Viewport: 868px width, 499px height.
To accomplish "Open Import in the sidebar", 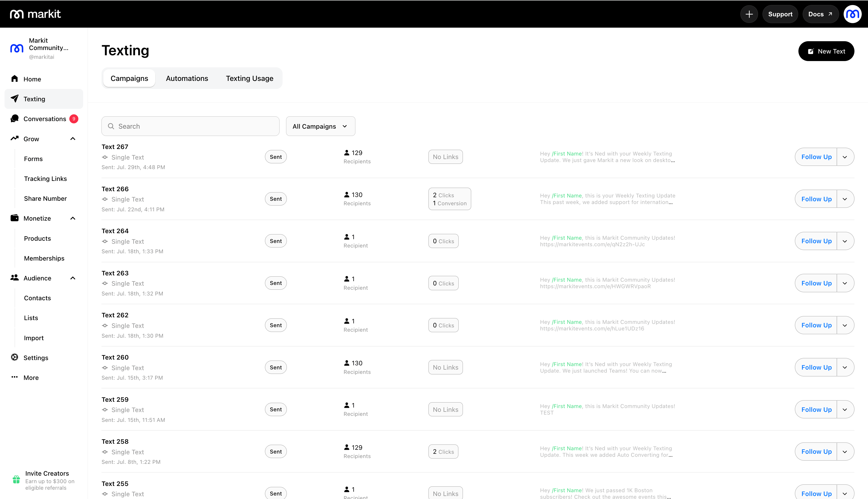I will 34,338.
